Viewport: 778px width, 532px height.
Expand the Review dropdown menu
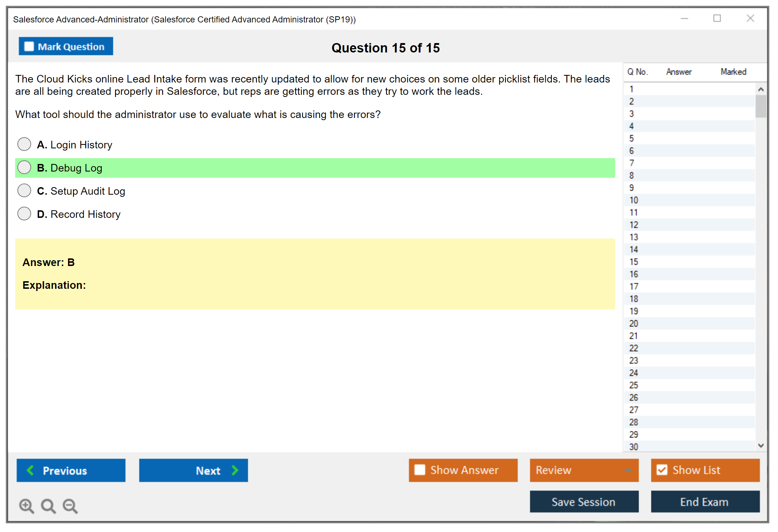tap(628, 470)
